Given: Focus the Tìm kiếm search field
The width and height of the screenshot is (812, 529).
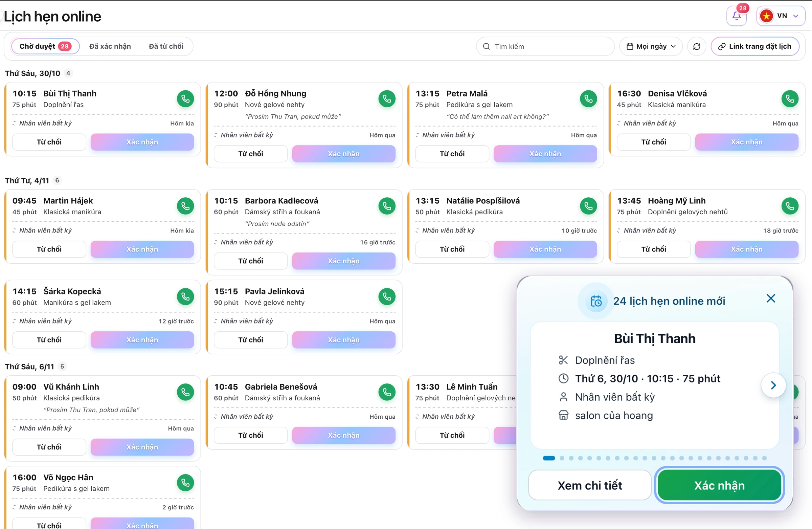Looking at the screenshot, I should coord(545,46).
